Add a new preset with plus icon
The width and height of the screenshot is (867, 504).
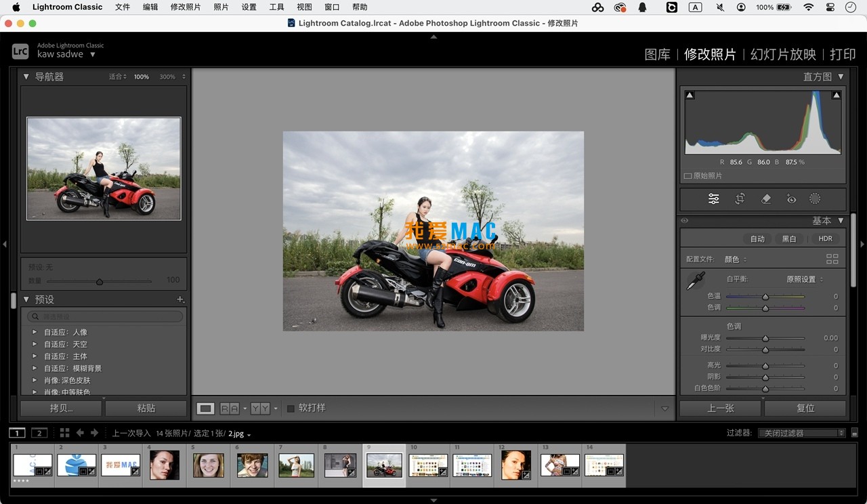tap(180, 299)
